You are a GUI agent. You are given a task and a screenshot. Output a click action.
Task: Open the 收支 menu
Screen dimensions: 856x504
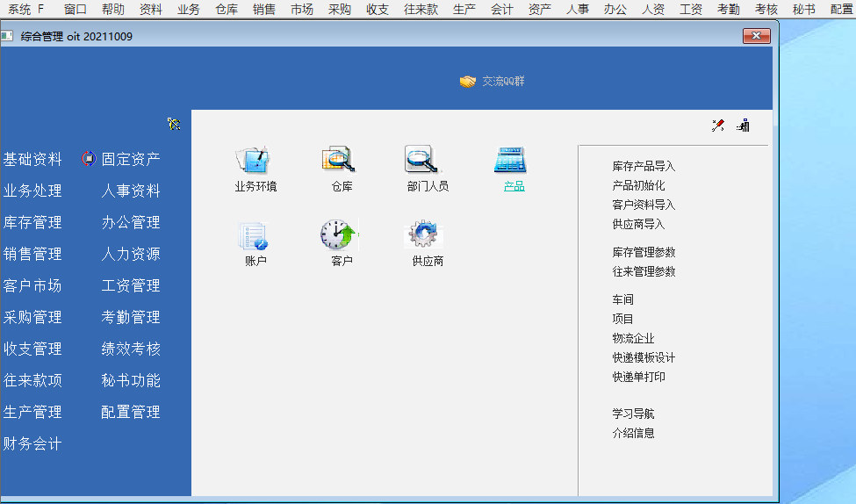[x=378, y=10]
